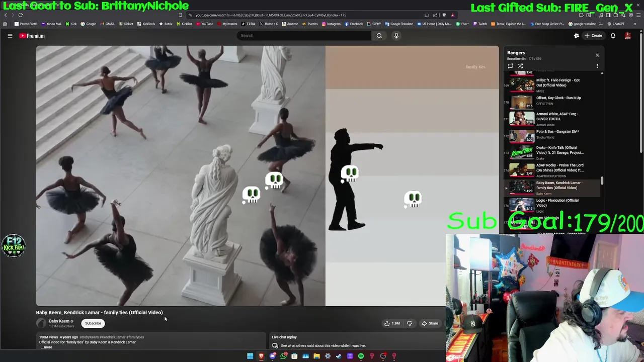Open the GMAIL bookmark

pos(107,24)
